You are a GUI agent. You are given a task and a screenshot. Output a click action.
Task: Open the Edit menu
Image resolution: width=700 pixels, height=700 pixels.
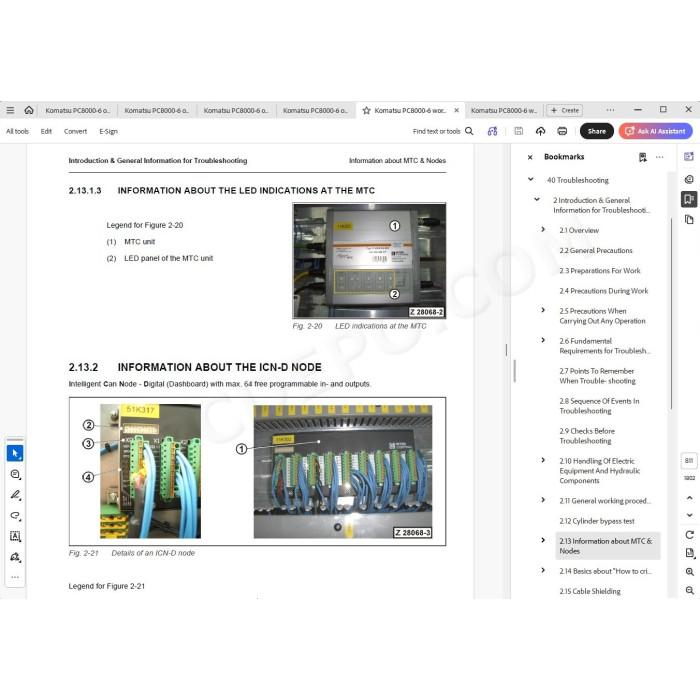46,131
